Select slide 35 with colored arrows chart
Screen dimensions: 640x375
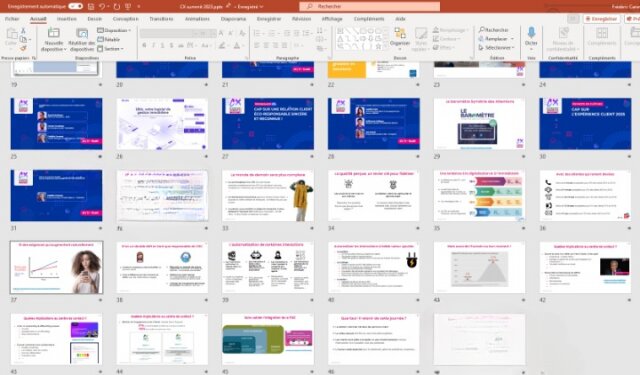(x=479, y=195)
